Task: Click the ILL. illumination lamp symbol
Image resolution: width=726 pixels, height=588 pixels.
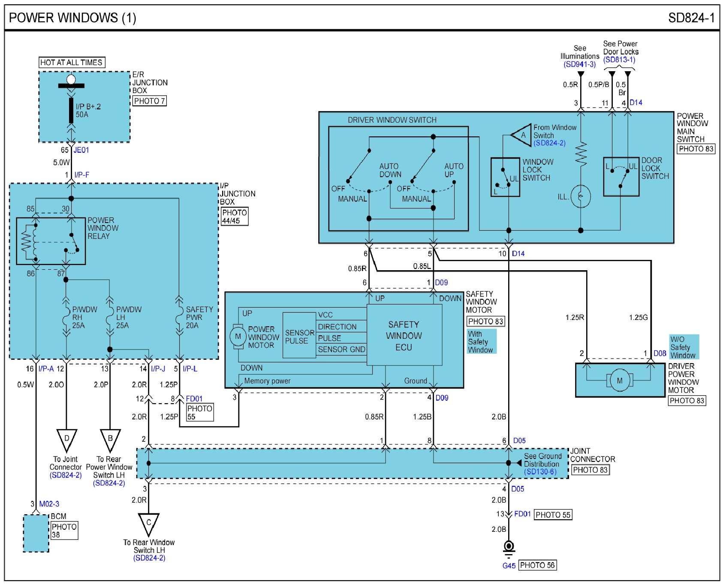Action: tap(581, 196)
